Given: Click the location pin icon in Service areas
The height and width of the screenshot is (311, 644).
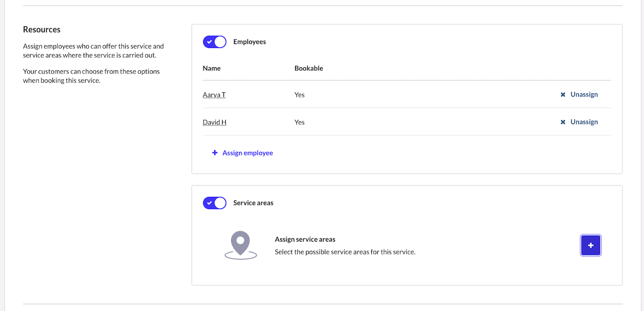Looking at the screenshot, I should (x=240, y=244).
